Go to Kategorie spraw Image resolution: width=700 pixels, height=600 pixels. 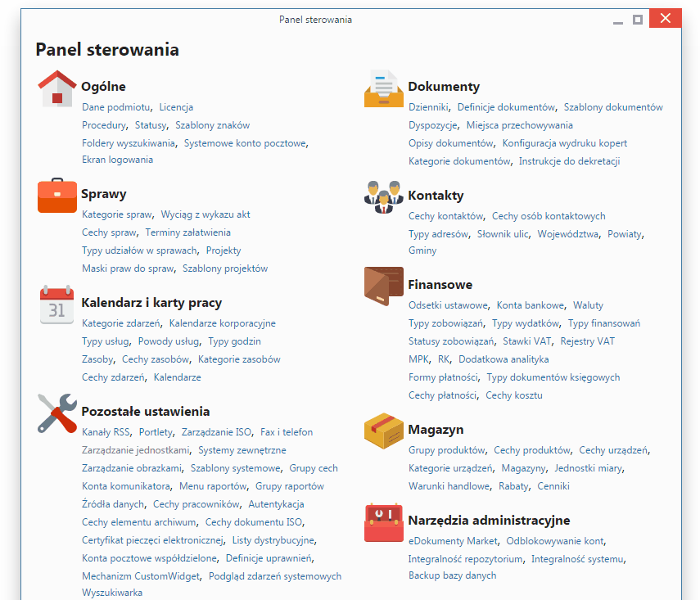click(x=116, y=214)
